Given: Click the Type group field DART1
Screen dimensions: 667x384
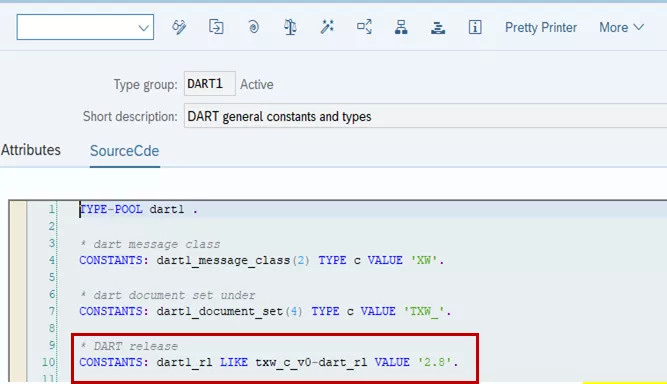Looking at the screenshot, I should (x=209, y=84).
